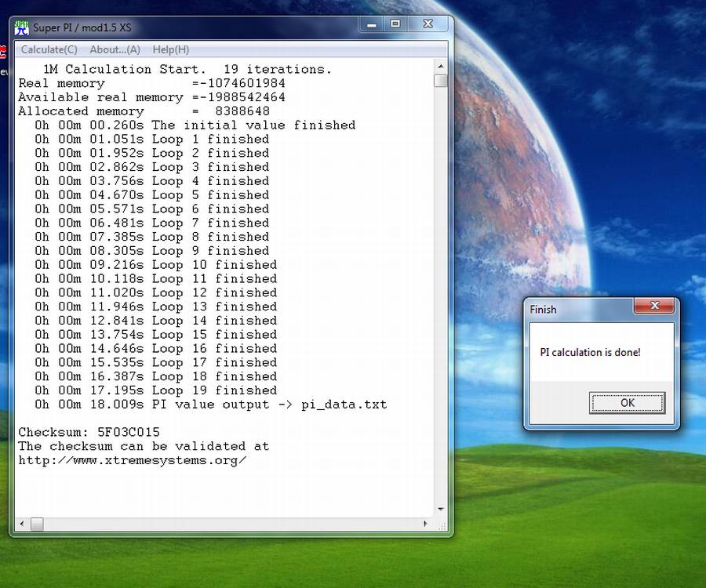706x588 pixels.
Task: Click the 'Loop 10 finished' line
Action: (x=156, y=264)
